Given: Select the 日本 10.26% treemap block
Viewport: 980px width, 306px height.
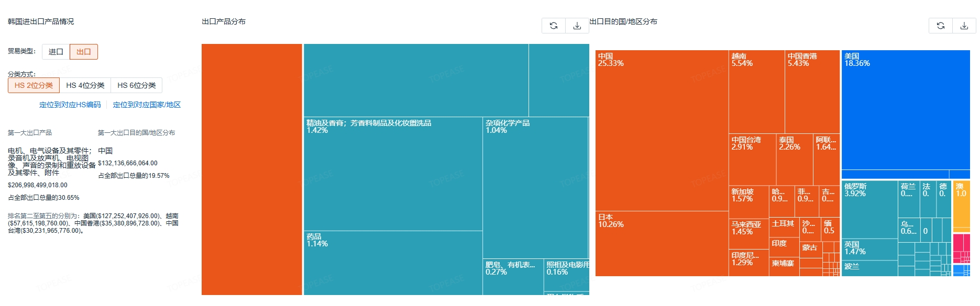Looking at the screenshot, I should (662, 244).
